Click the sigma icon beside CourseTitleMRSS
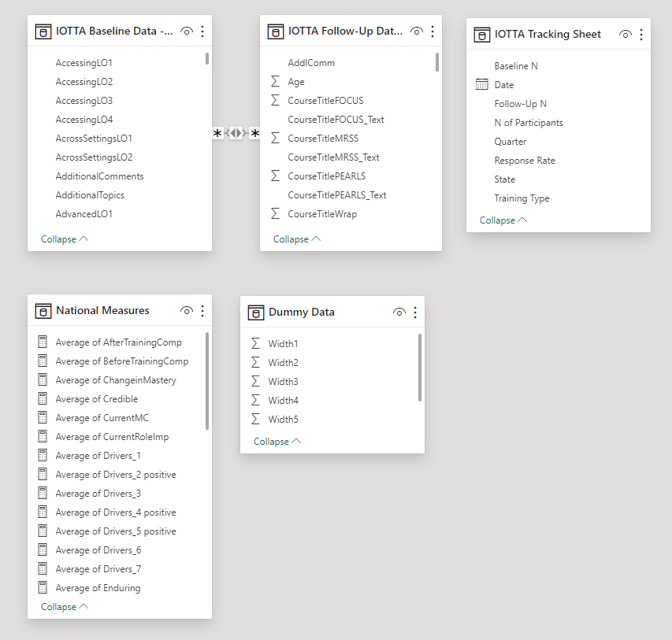Screen dimensions: 672x640 (275, 138)
